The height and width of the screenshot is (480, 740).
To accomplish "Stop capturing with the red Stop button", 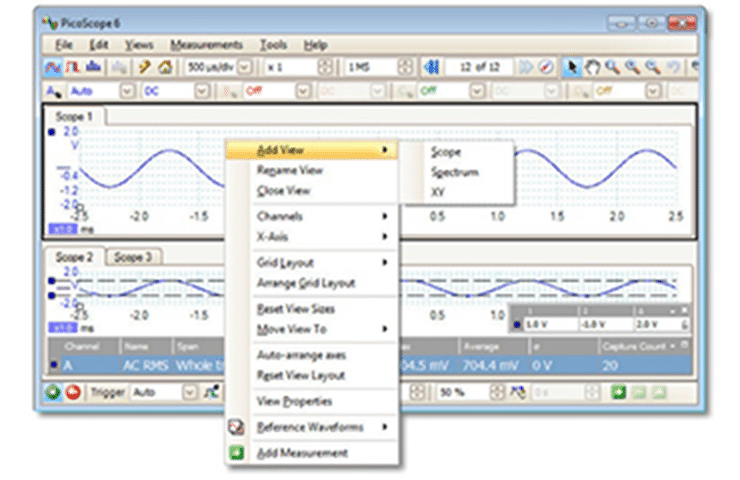I will 73,392.
